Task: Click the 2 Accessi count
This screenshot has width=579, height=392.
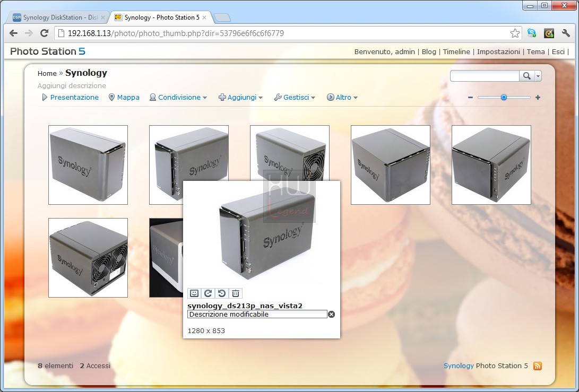Action: coord(95,366)
